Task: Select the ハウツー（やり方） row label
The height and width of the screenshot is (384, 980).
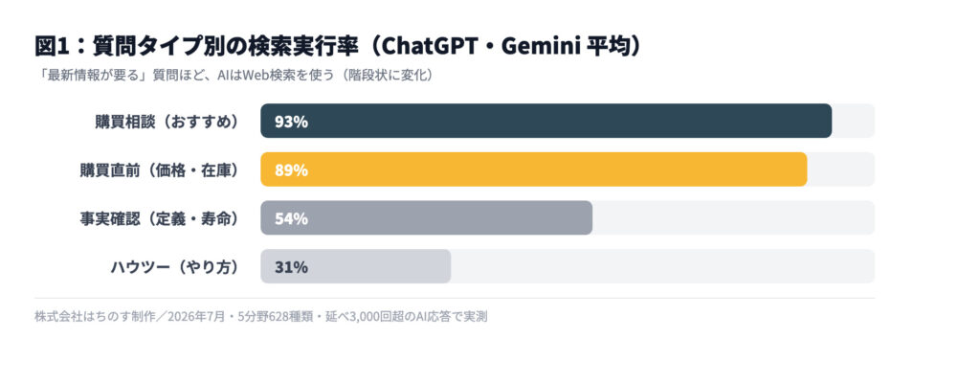Action: (174, 267)
